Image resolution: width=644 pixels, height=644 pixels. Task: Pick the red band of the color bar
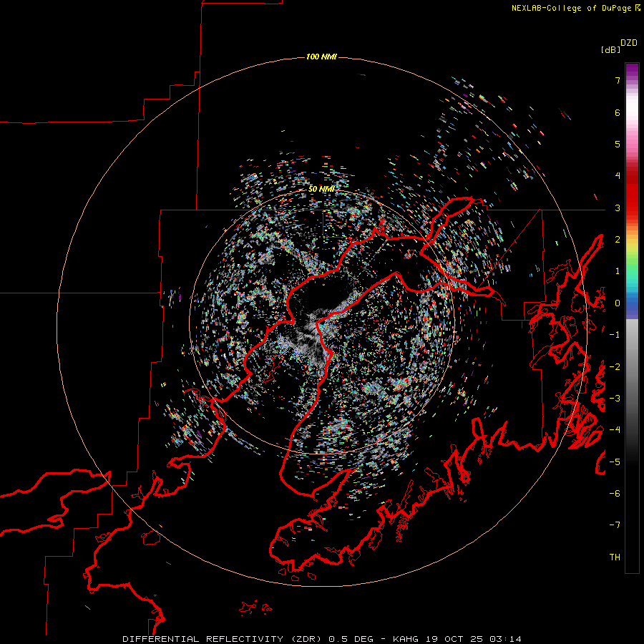point(632,193)
